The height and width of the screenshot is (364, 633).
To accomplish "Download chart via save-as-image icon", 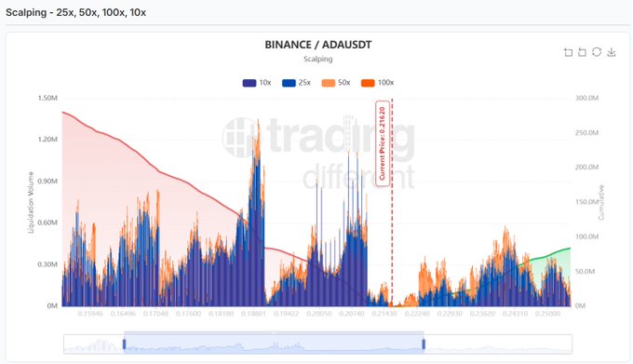I will [x=612, y=52].
